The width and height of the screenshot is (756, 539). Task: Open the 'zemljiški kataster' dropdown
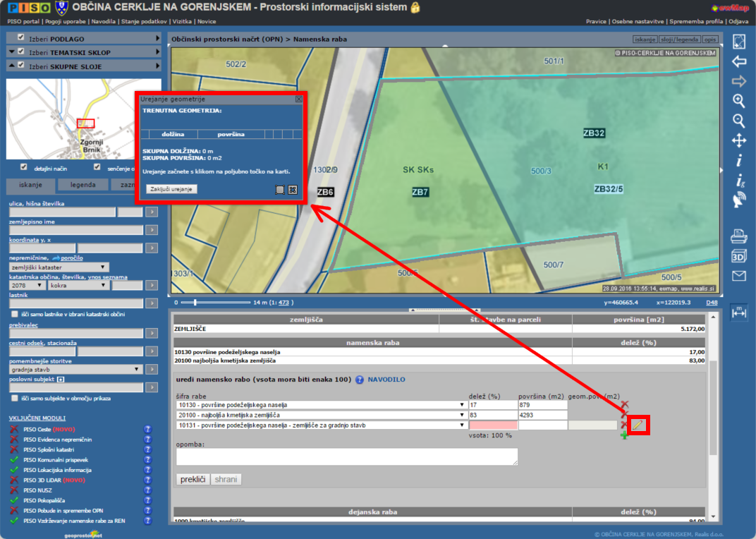(x=59, y=267)
